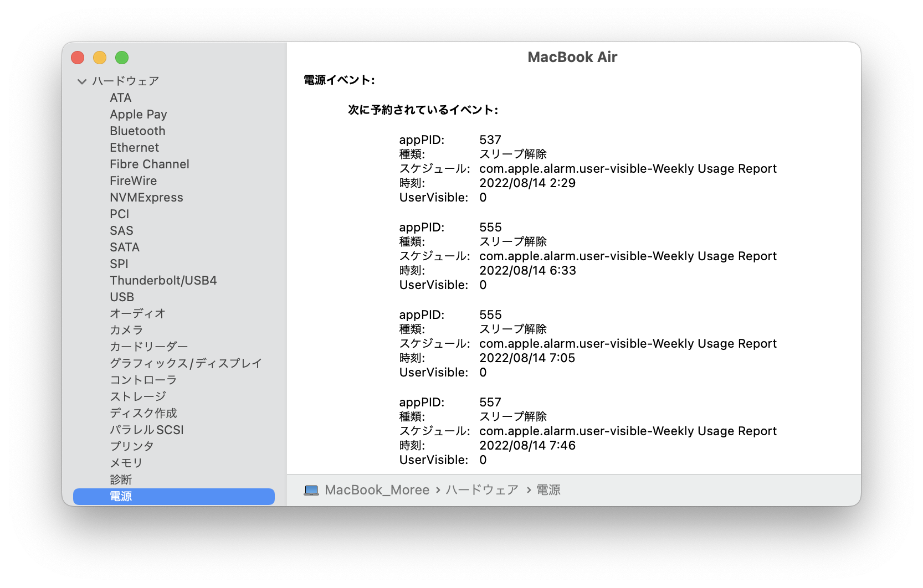Open カードリーダー information
The width and height of the screenshot is (923, 588).
click(x=148, y=347)
